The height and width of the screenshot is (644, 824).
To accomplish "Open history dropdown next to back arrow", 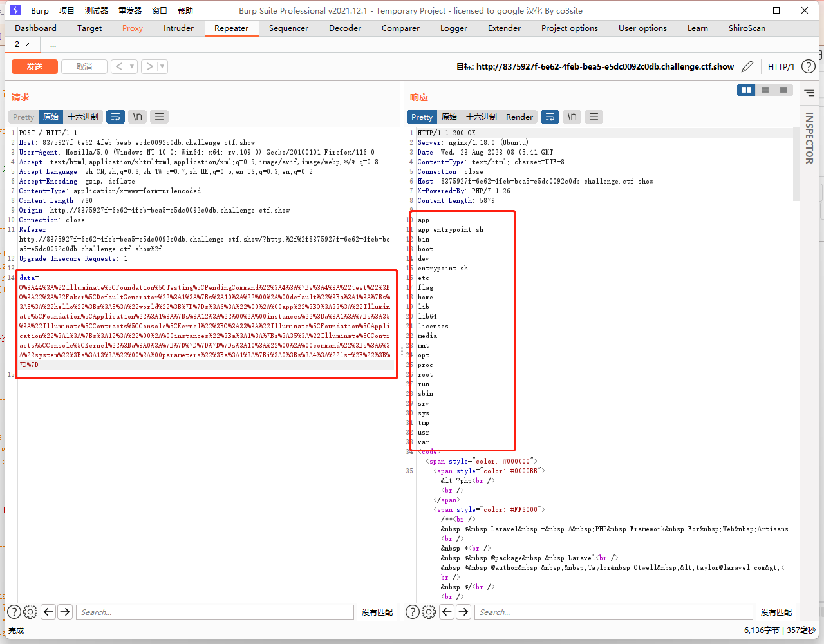I will pos(132,66).
